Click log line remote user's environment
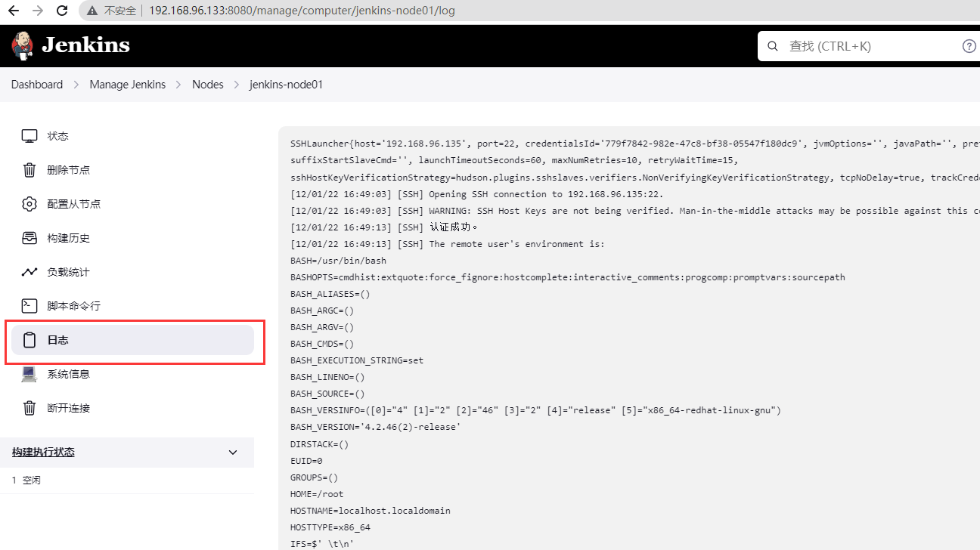The width and height of the screenshot is (980, 550). click(x=448, y=244)
